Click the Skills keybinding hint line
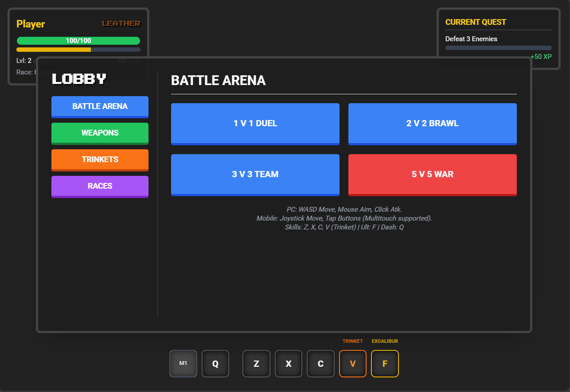Image resolution: width=570 pixels, height=392 pixels. pyautogui.click(x=344, y=227)
